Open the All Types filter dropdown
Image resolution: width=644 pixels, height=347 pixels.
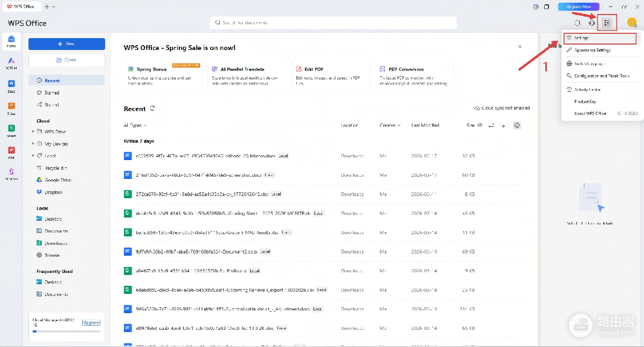(135, 125)
